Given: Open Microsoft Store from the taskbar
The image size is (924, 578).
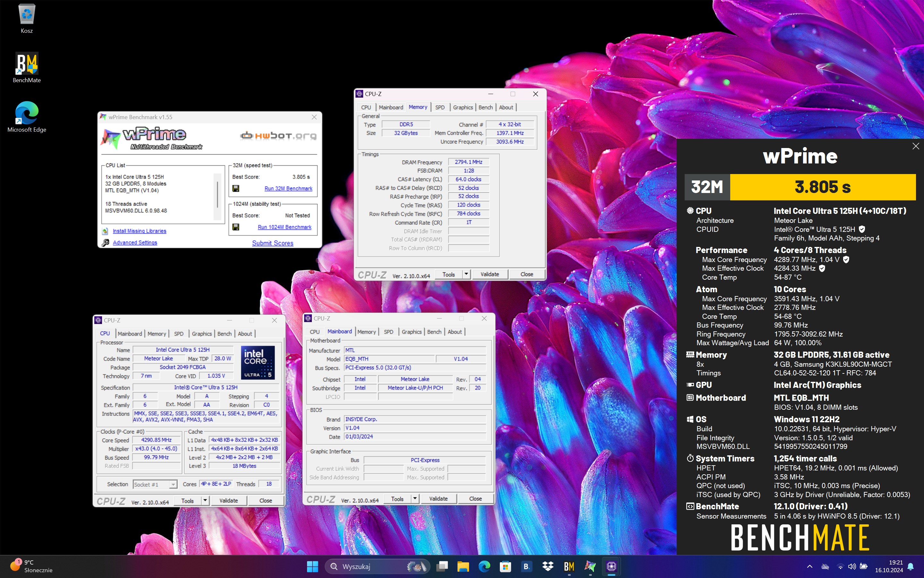Looking at the screenshot, I should point(505,566).
